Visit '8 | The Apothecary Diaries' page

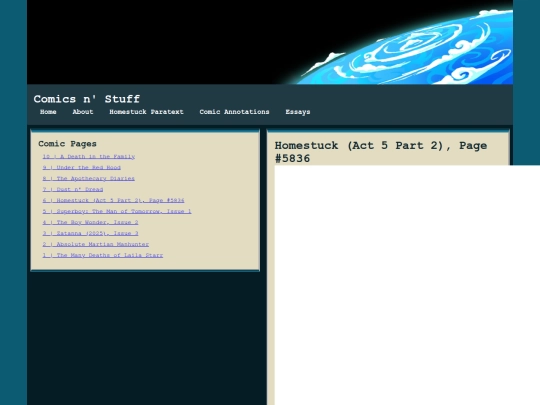(x=89, y=178)
